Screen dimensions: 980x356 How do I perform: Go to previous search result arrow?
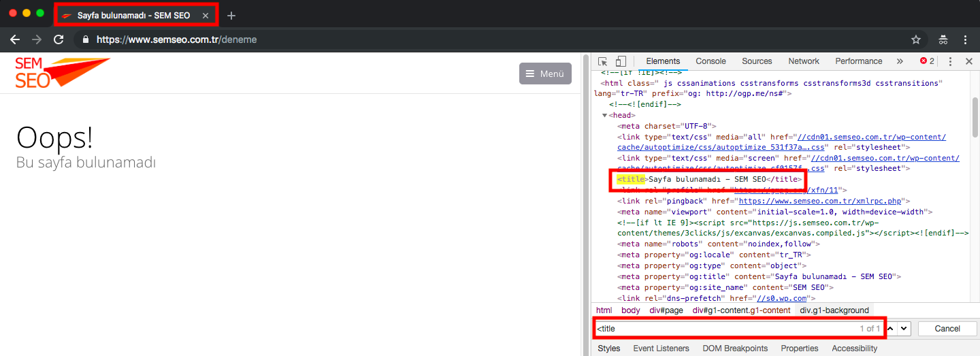[x=890, y=328]
